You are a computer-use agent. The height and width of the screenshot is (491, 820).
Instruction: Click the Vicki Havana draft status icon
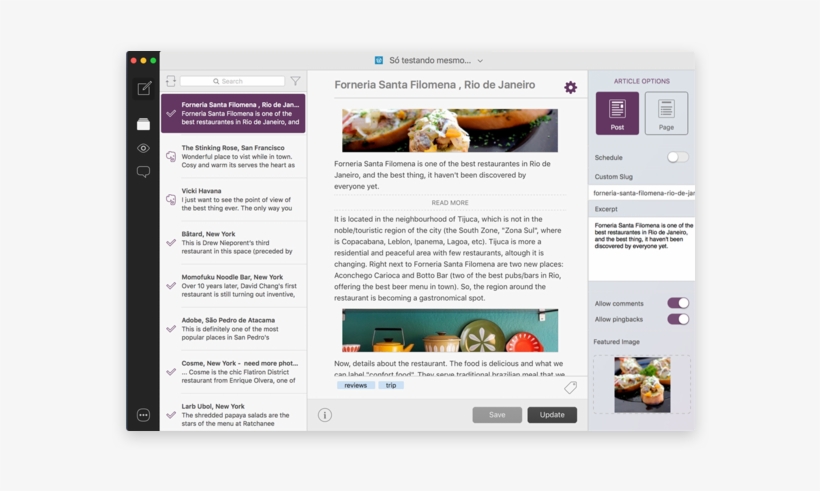(171, 200)
